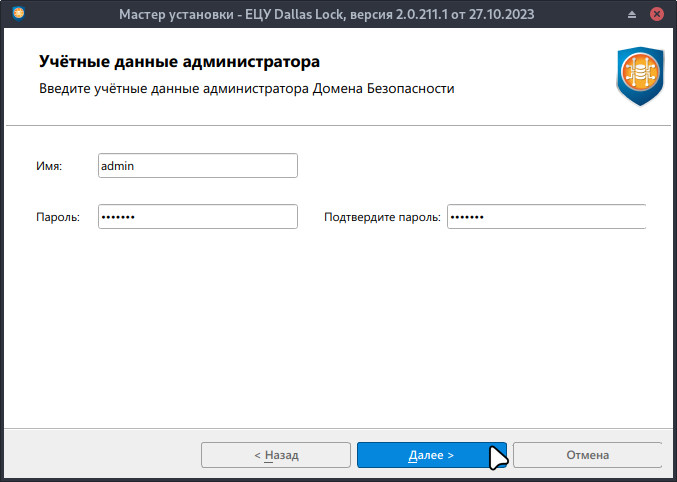Click the horizontal separator below the header

338,126
